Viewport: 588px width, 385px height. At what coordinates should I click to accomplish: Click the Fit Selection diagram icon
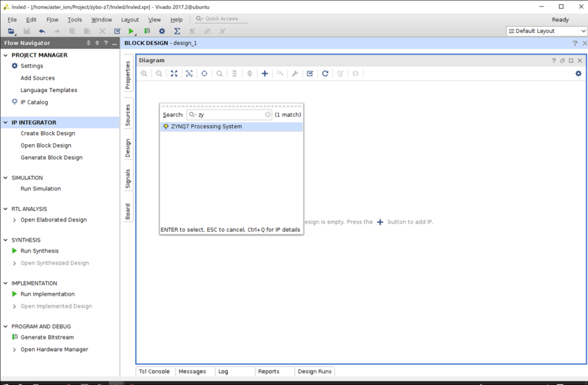[x=189, y=74]
